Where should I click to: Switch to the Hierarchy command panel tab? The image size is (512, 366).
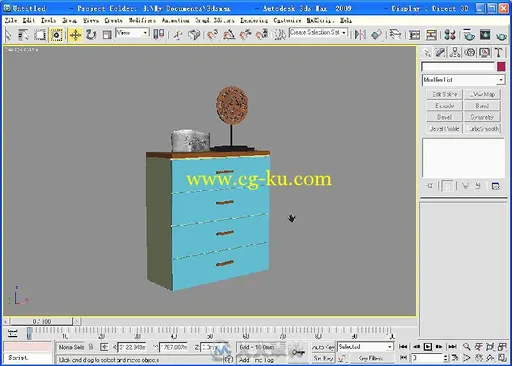point(455,52)
